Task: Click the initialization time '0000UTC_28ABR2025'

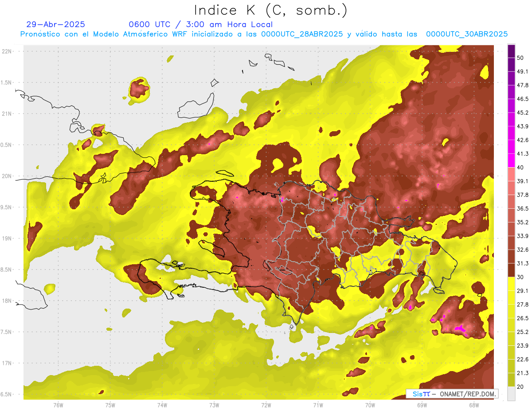Action: click(302, 34)
